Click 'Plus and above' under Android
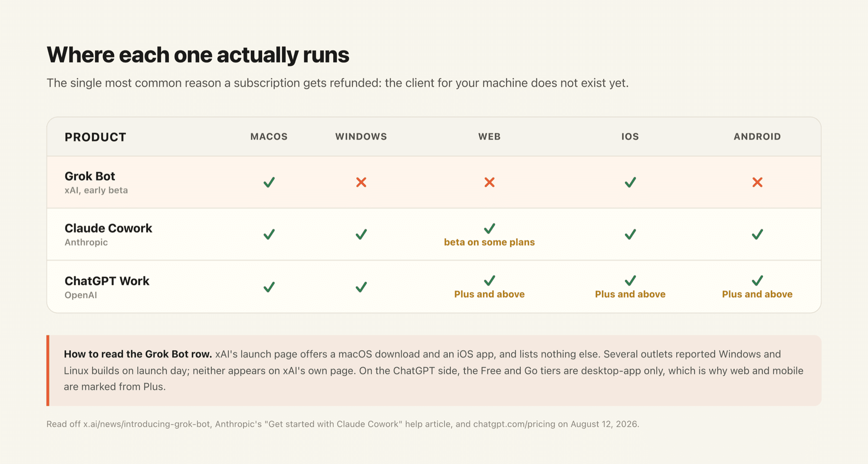 (757, 294)
